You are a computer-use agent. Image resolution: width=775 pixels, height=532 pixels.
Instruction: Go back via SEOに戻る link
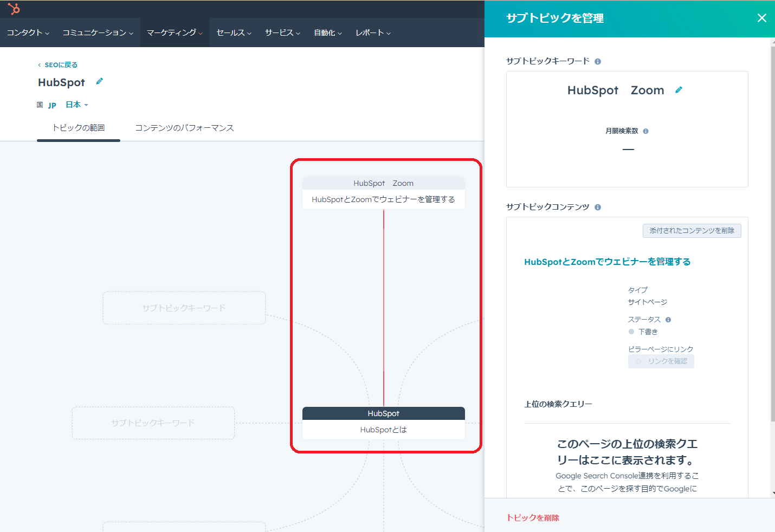(x=57, y=65)
